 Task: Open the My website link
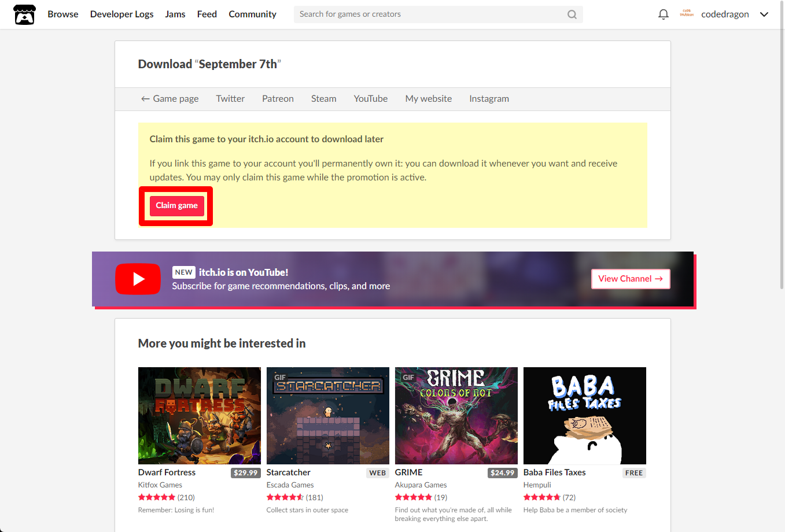(429, 99)
